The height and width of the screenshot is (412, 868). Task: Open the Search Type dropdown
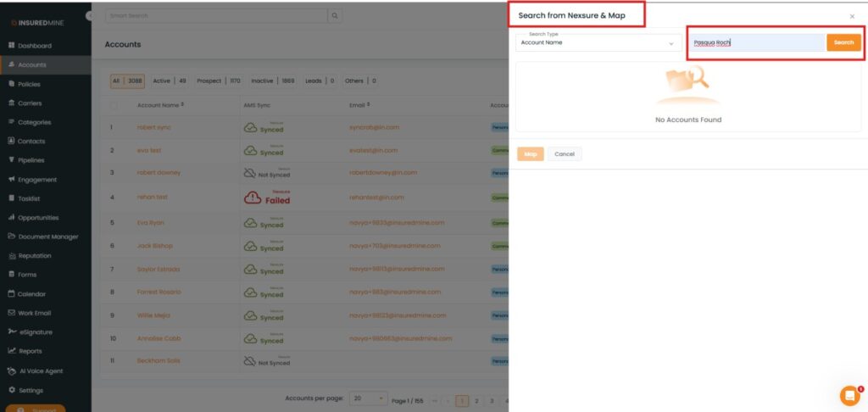pos(598,42)
